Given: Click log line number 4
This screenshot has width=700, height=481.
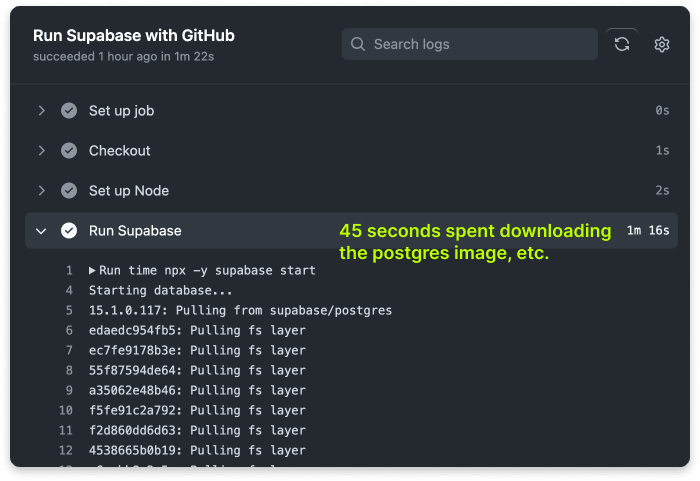Looking at the screenshot, I should point(69,290).
